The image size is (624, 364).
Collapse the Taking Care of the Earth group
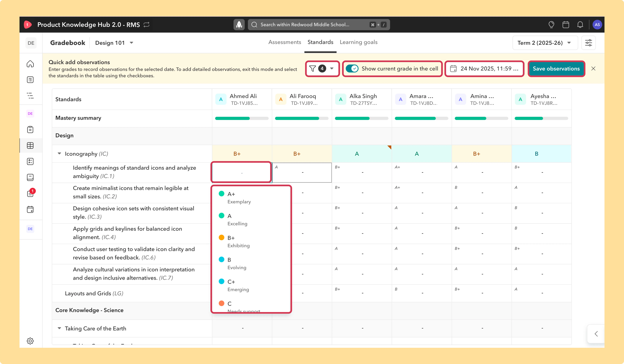(59, 328)
